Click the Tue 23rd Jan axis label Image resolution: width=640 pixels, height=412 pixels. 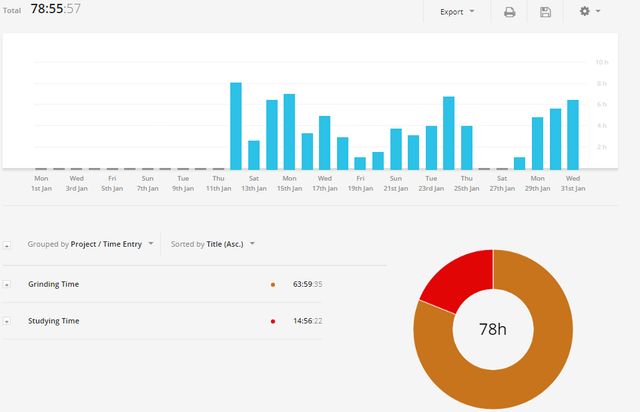pos(431,183)
